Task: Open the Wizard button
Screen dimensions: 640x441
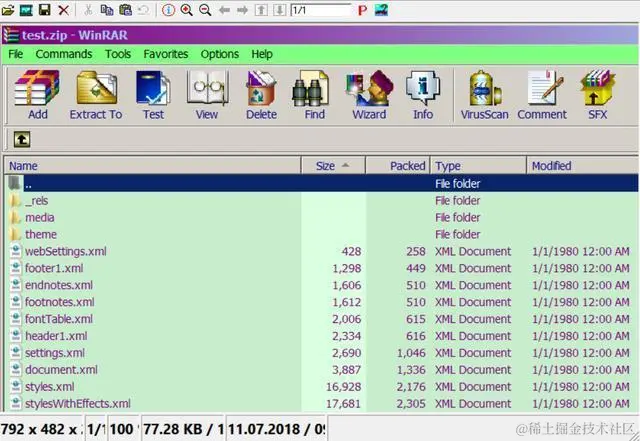Action: click(369, 96)
